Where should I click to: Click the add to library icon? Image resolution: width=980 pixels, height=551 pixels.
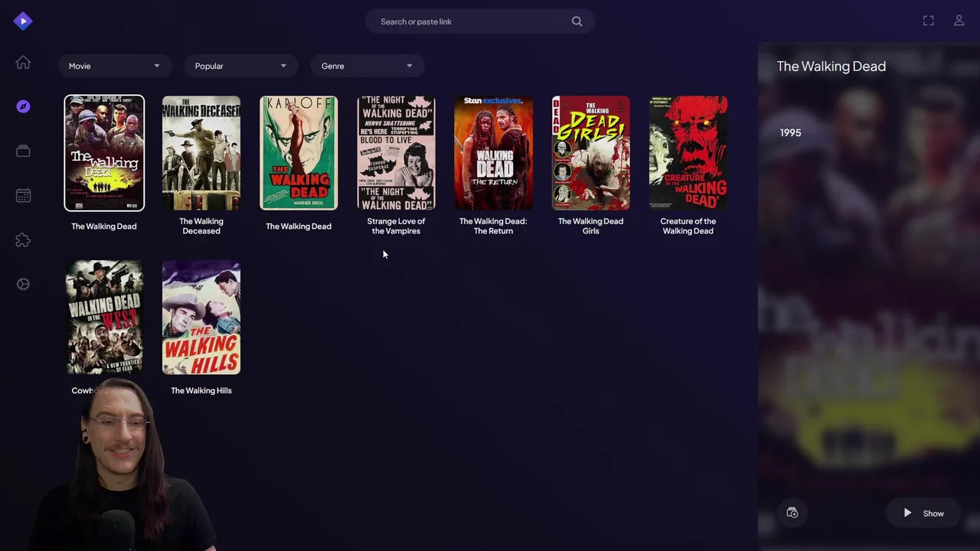click(792, 513)
